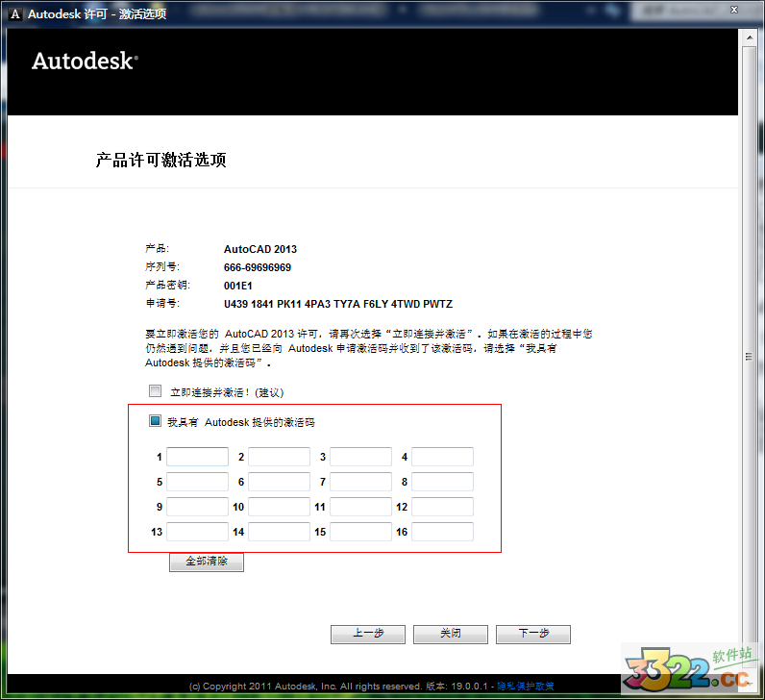Select product name AutoCAD 2013

pos(260,249)
